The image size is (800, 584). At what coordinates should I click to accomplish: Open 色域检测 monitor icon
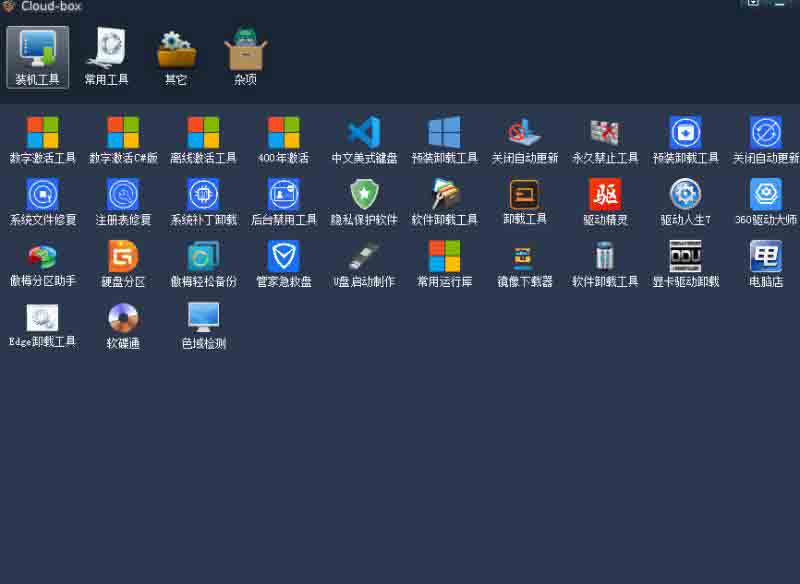coord(203,326)
